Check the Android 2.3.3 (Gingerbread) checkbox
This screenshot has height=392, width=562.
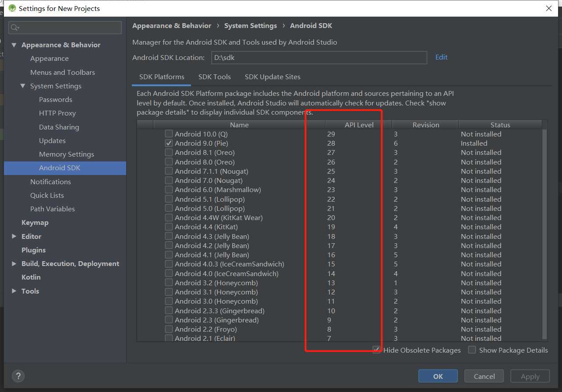(x=169, y=311)
